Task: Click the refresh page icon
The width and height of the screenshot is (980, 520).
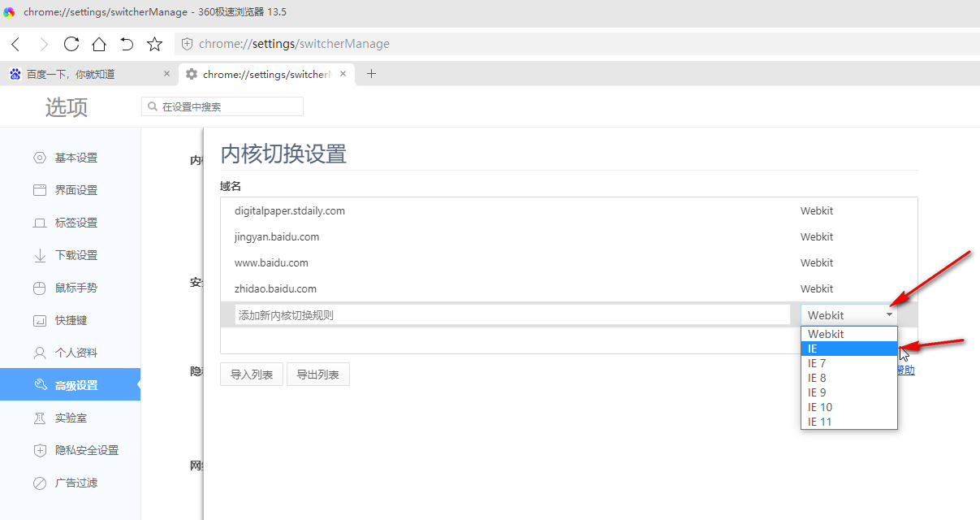Action: [71, 45]
